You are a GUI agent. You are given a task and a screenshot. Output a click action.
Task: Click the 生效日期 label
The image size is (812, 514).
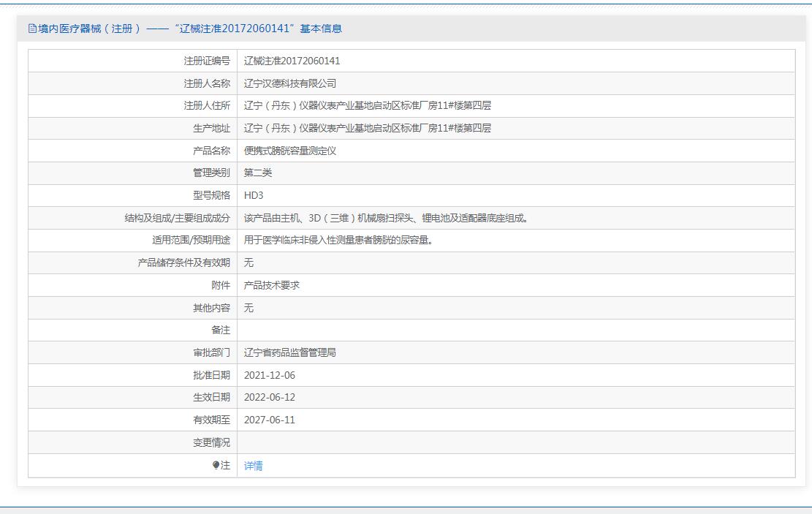(211, 398)
